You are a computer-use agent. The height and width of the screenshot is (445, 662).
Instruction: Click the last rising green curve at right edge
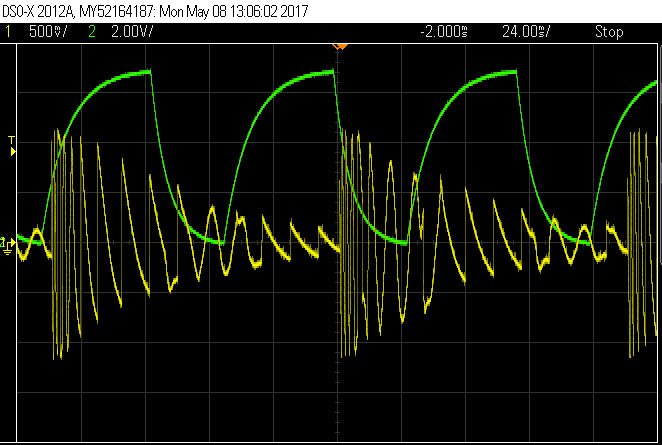tap(630, 112)
